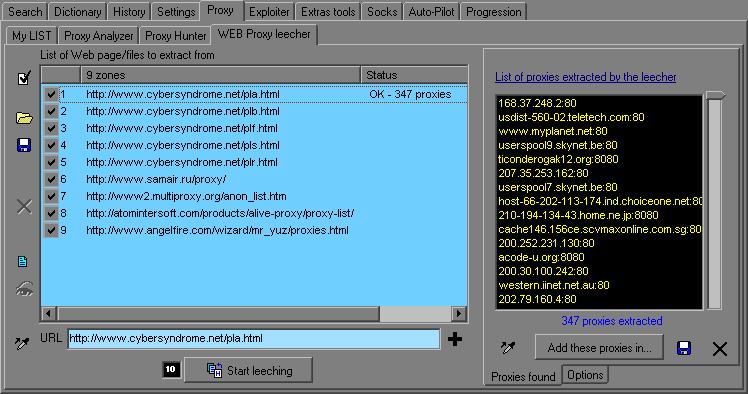Image resolution: width=748 pixels, height=394 pixels.
Task: Click List of proxies extracted link
Action: point(585,77)
